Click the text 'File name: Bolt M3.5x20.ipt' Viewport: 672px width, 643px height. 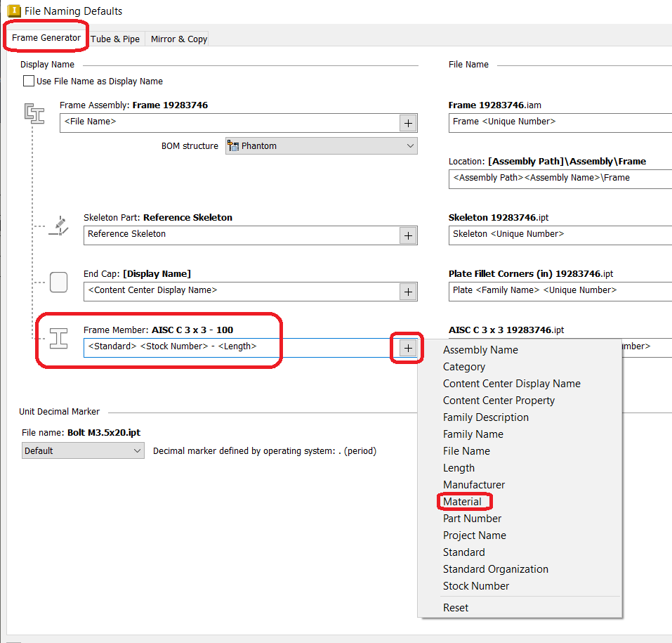tap(81, 432)
